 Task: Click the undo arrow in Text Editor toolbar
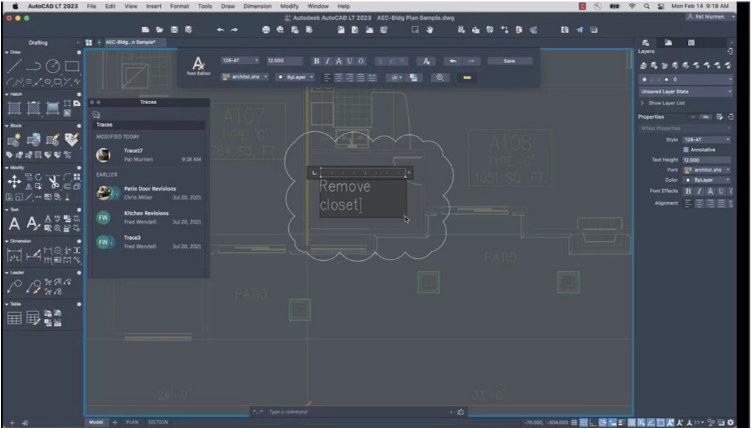[x=452, y=61]
